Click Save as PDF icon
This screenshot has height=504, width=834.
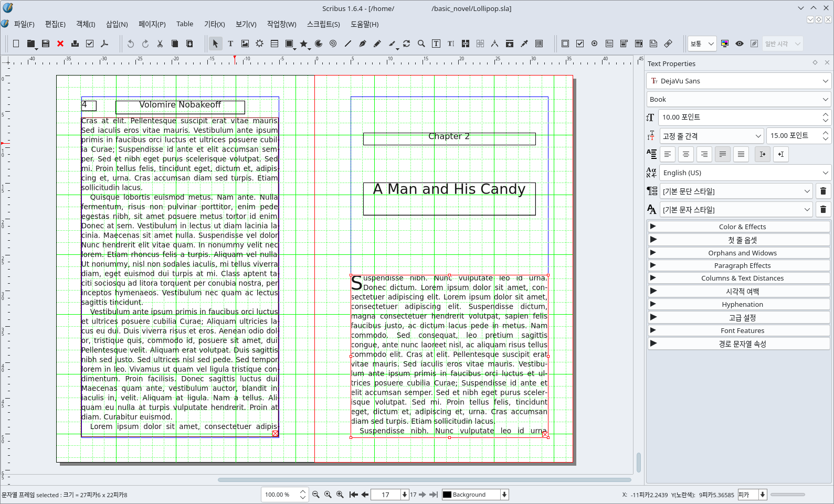[104, 44]
